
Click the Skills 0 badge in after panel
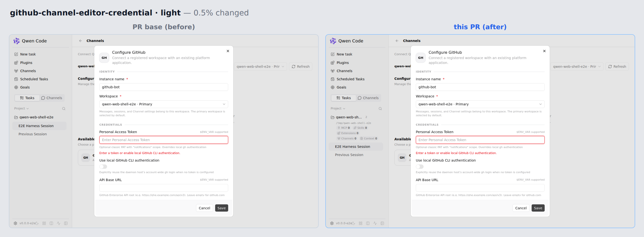click(x=360, y=128)
